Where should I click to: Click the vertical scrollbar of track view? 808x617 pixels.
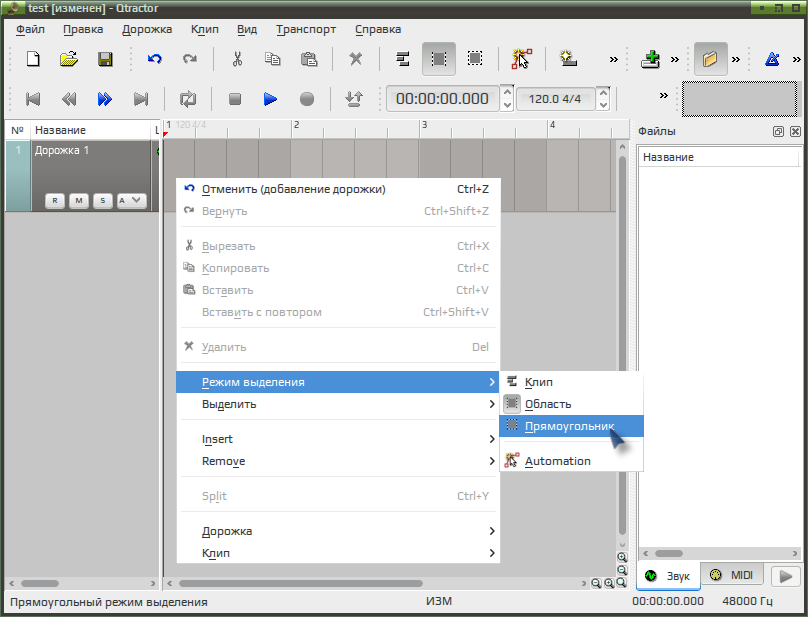622,345
